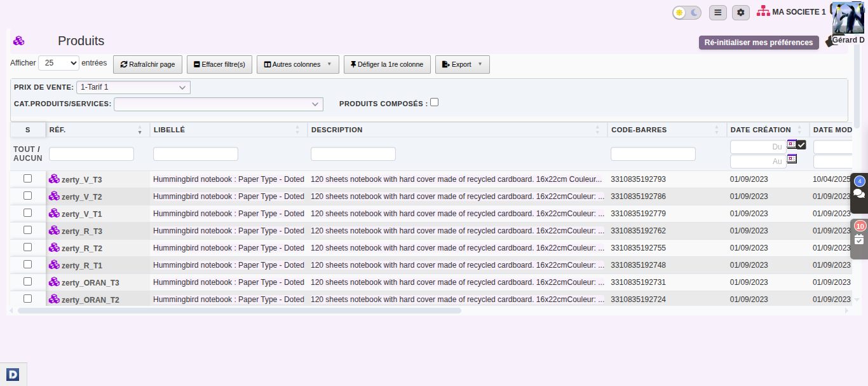Select checkbox for row zerty_R_T2
The height and width of the screenshot is (386, 868).
(28, 247)
